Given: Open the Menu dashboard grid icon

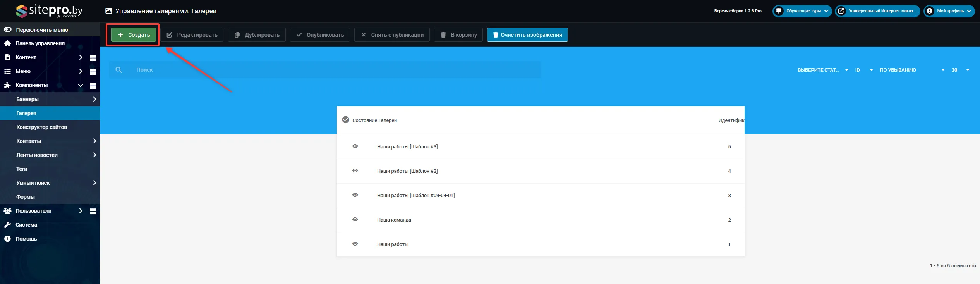Looking at the screenshot, I should (x=93, y=72).
